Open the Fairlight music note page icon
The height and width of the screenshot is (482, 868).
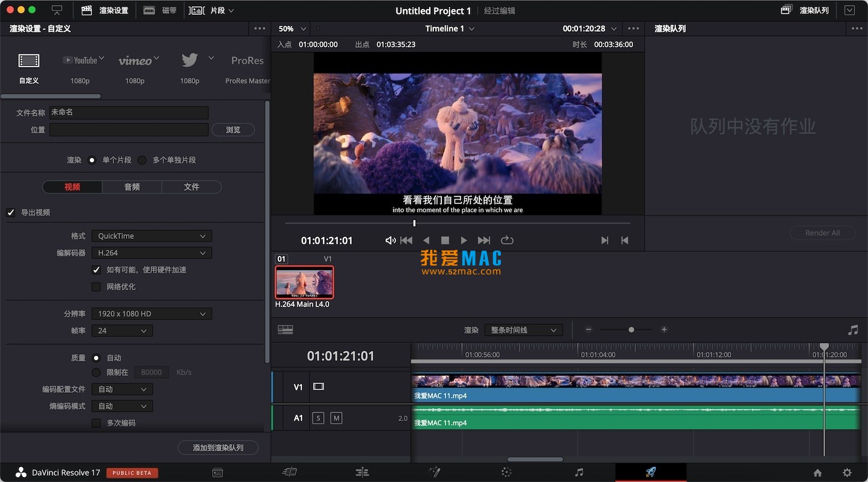tap(579, 472)
